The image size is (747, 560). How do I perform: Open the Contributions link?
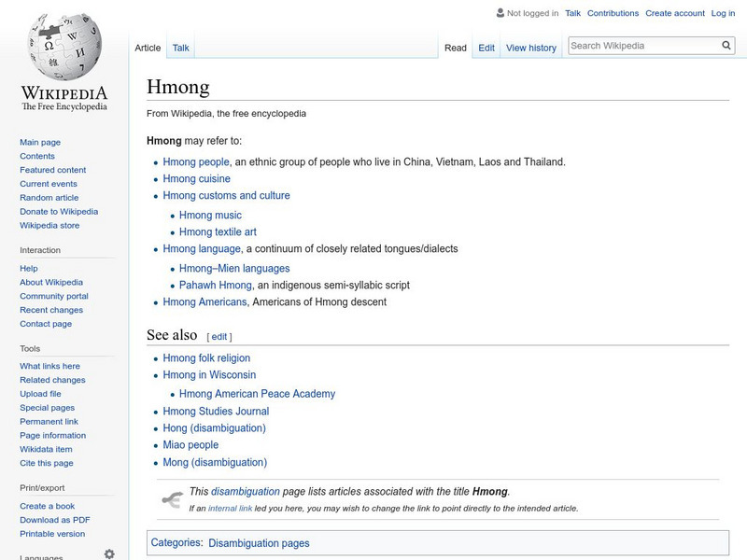coord(613,13)
